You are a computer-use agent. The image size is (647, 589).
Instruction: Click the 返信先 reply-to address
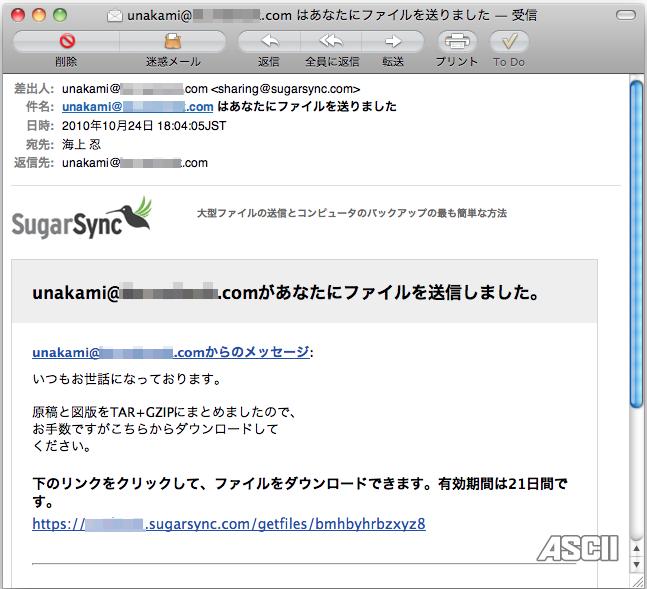[135, 163]
